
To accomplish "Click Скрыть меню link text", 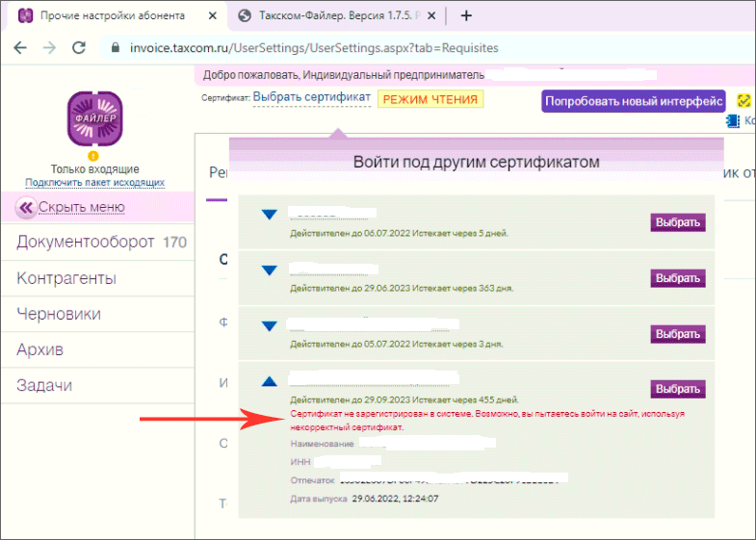I will (x=82, y=207).
